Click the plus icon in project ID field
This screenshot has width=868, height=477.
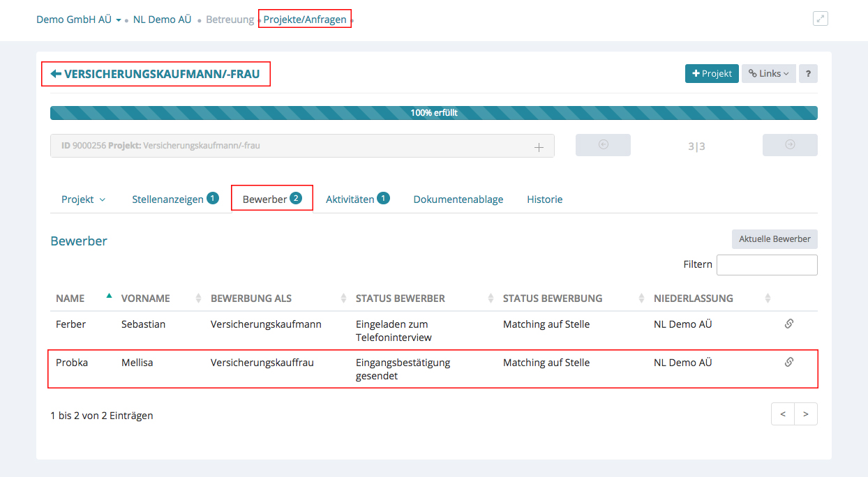[x=539, y=146]
